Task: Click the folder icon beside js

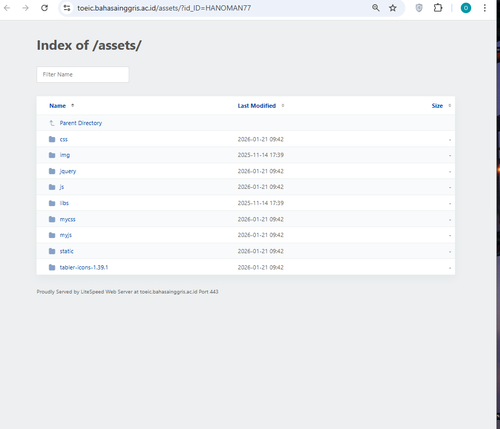Action: click(x=52, y=187)
